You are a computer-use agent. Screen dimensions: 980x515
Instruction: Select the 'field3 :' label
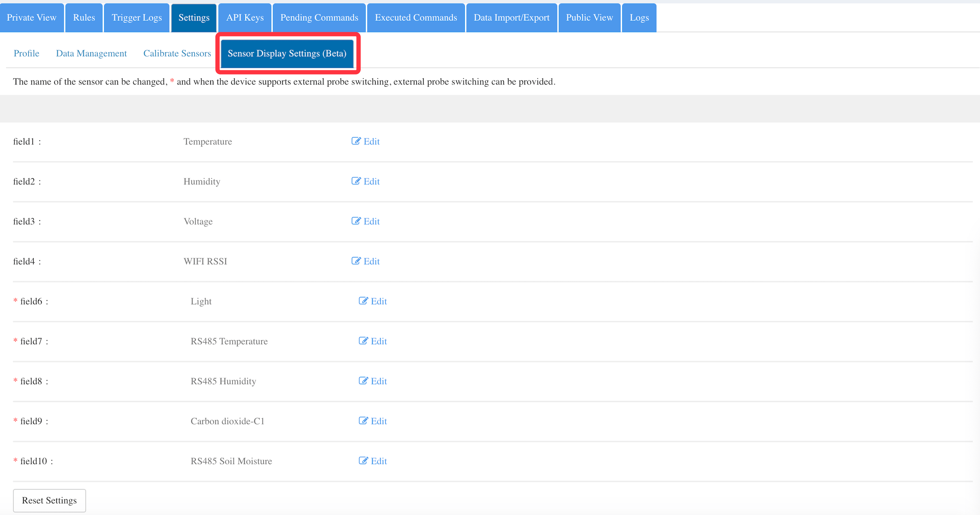click(27, 221)
